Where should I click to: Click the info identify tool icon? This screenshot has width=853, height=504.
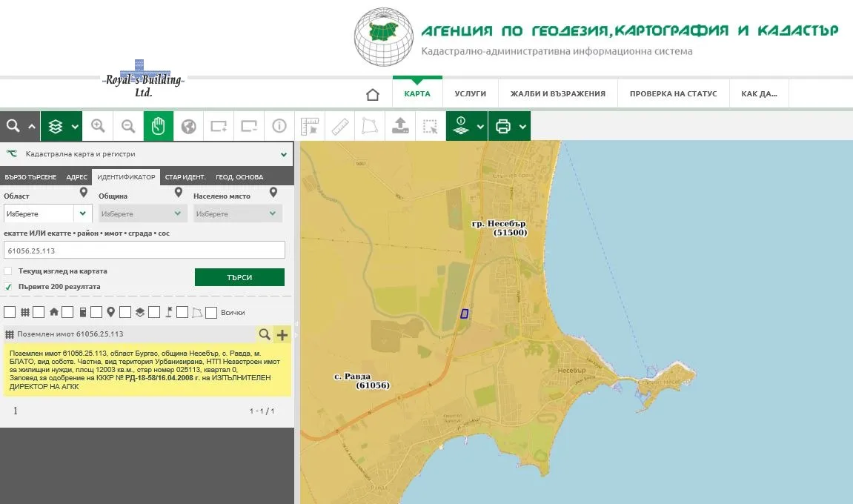(x=279, y=126)
